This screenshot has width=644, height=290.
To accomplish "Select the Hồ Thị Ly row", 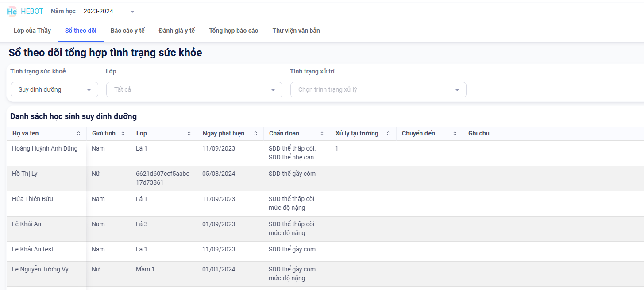I will coord(25,174).
